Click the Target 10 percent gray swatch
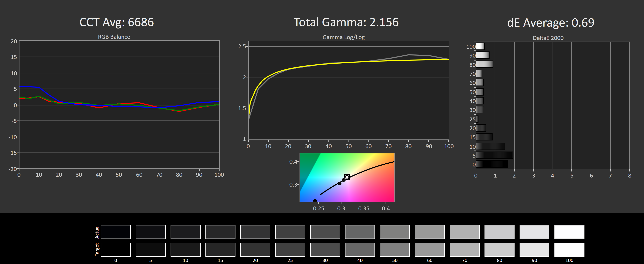The image size is (644, 264). (185, 250)
